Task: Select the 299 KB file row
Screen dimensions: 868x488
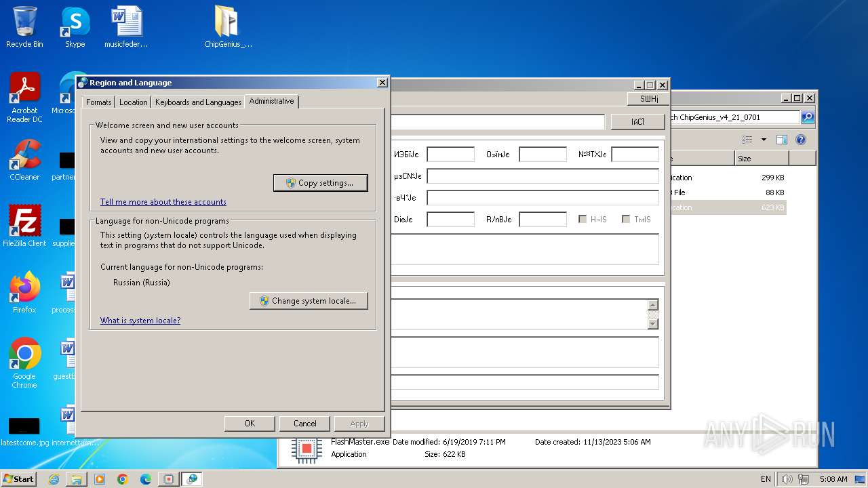Action: pyautogui.click(x=727, y=178)
